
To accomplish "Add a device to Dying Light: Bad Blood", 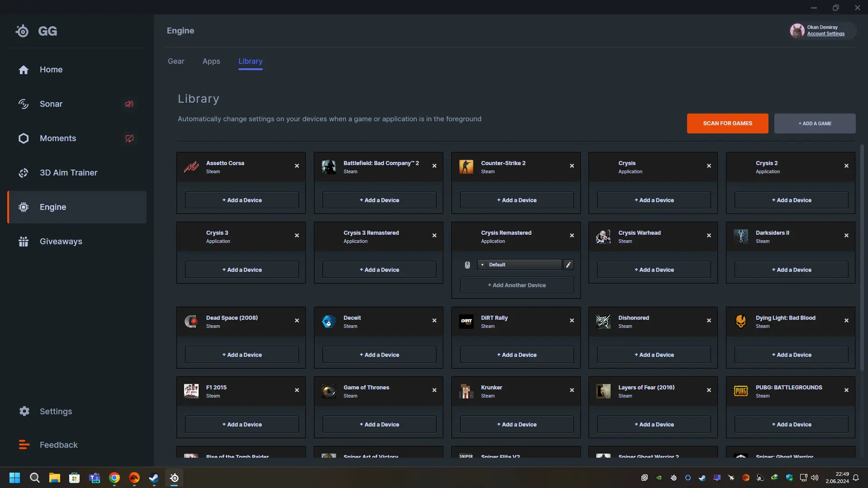I will pos(791,355).
